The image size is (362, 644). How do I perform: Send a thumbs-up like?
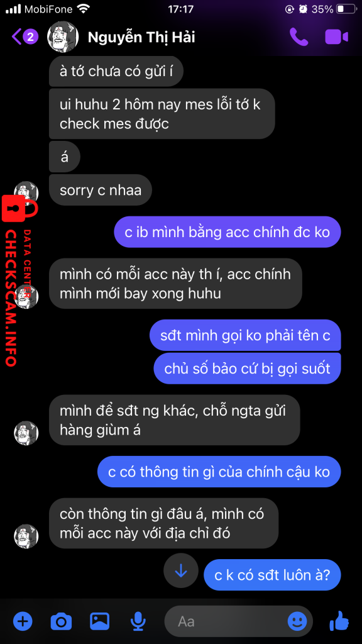pos(339,621)
